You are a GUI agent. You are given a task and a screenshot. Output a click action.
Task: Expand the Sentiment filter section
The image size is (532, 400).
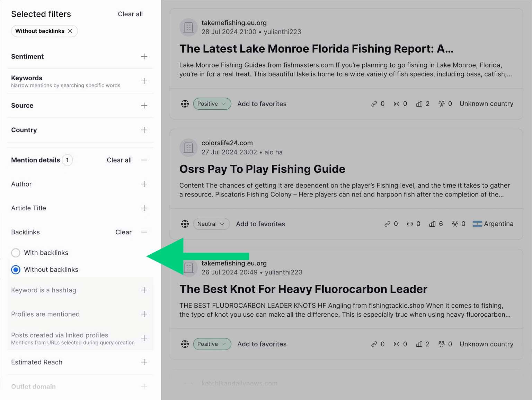[x=144, y=56]
